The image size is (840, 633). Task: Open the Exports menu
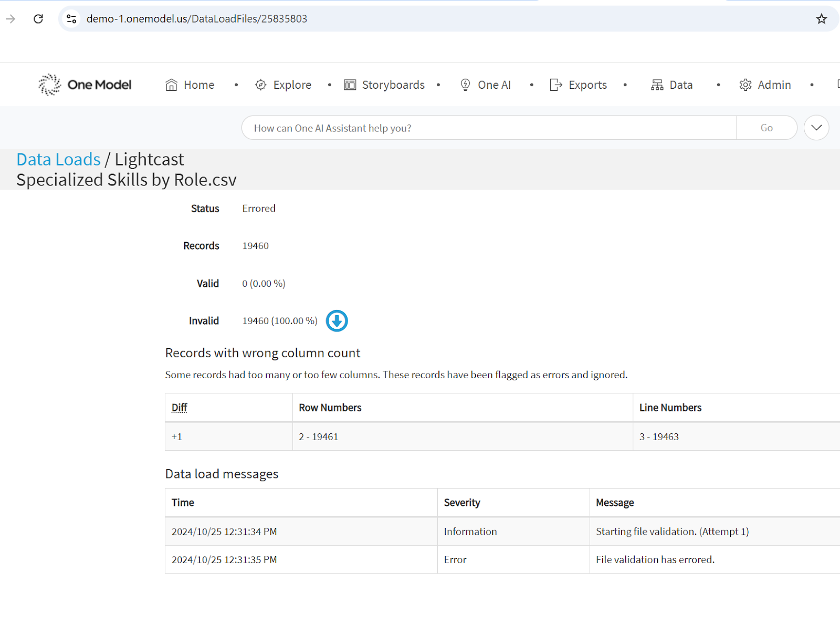(x=587, y=85)
